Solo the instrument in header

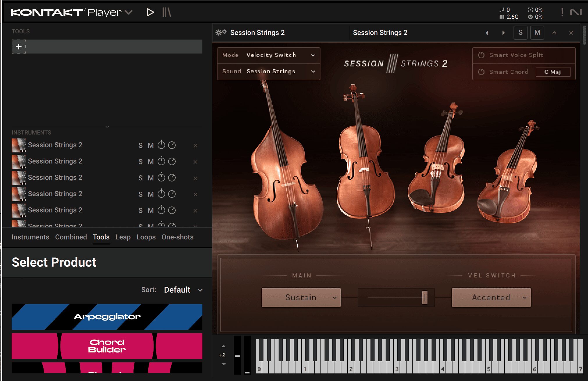[521, 33]
